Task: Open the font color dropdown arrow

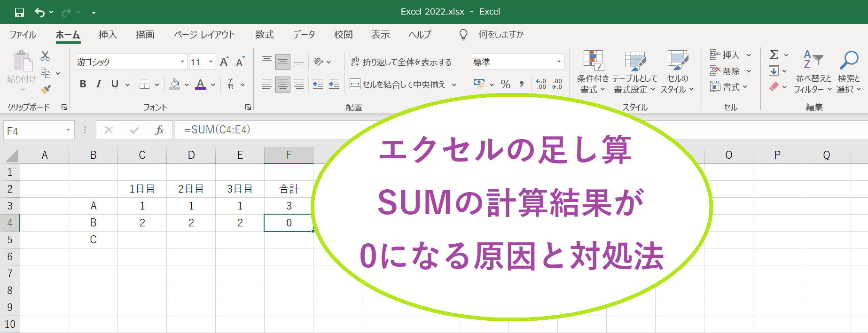Action: [213, 85]
